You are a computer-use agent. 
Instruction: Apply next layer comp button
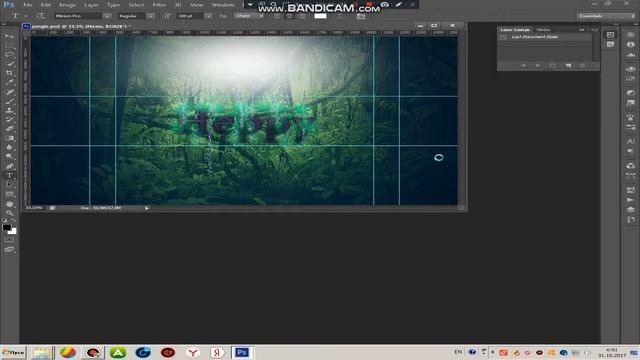[x=538, y=65]
